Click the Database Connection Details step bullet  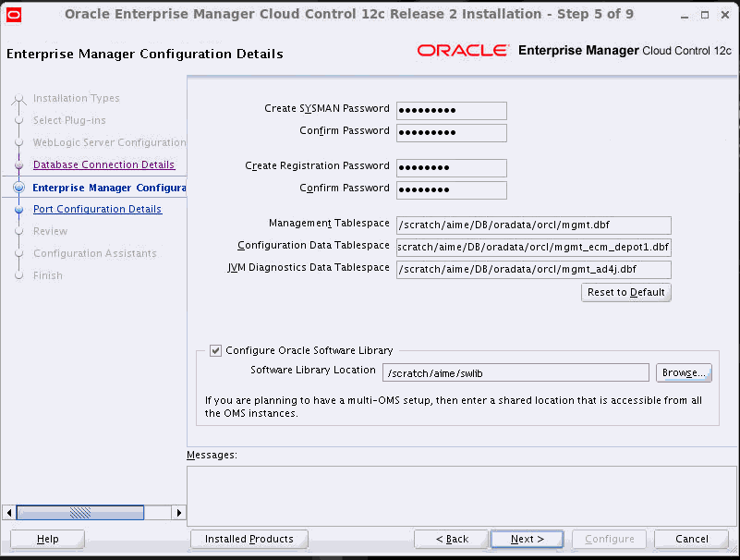coord(18,165)
